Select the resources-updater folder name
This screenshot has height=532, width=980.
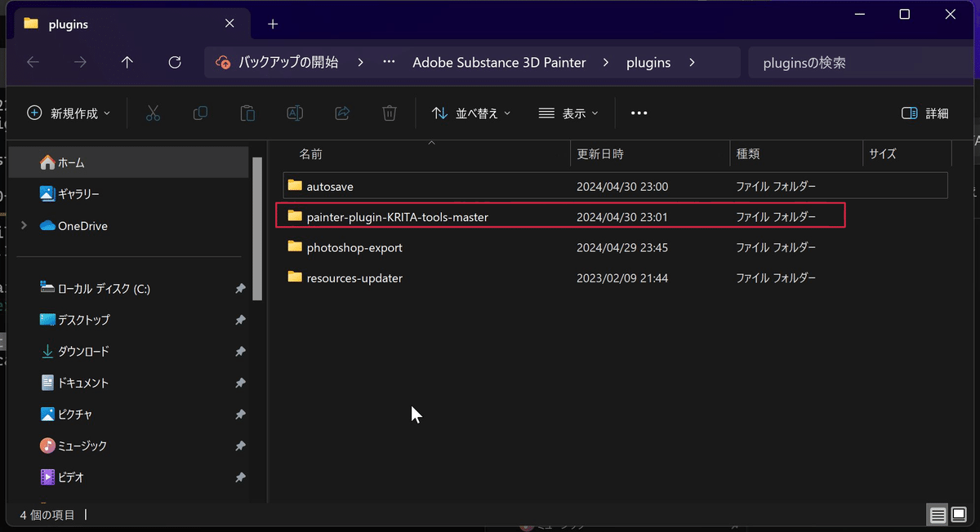(x=354, y=278)
